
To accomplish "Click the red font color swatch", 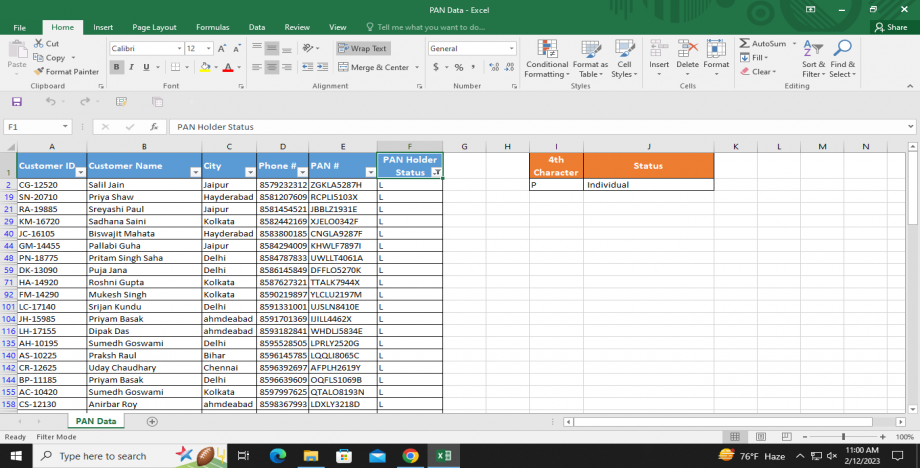I will pyautogui.click(x=227, y=67).
